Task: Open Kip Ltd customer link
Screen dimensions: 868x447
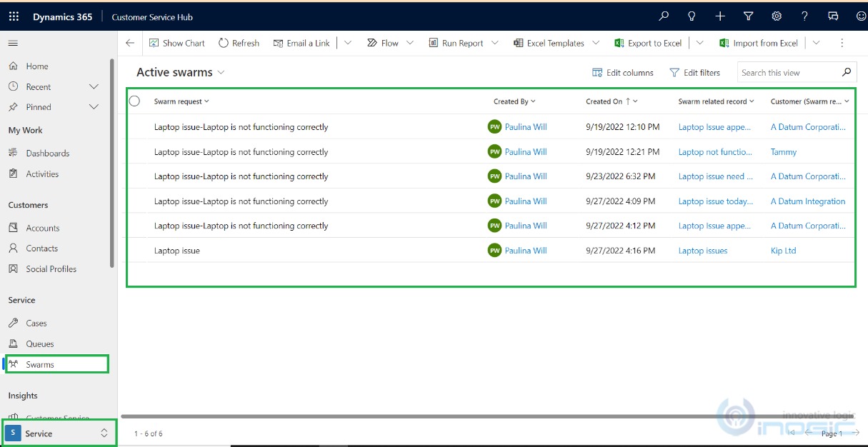Action: click(x=783, y=251)
